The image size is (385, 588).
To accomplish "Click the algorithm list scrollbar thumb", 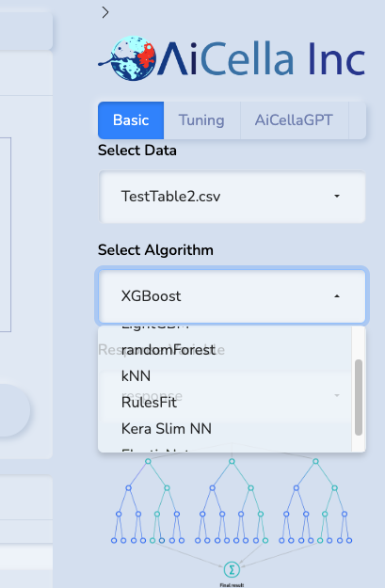I will click(359, 398).
